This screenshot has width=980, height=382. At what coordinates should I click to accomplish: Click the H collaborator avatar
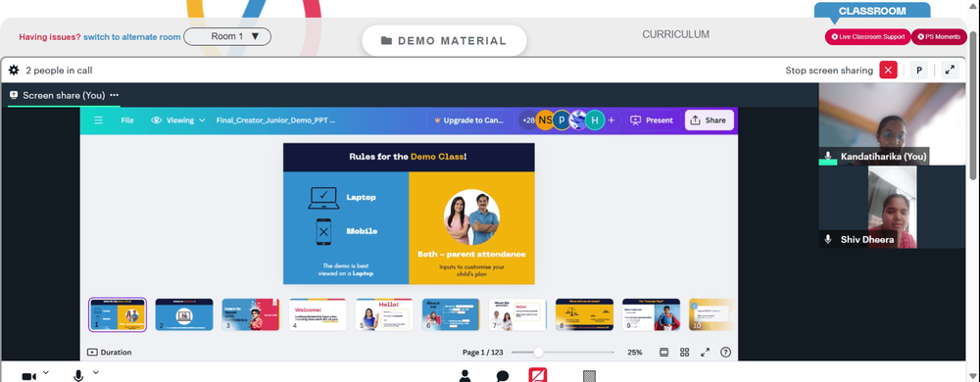point(595,120)
